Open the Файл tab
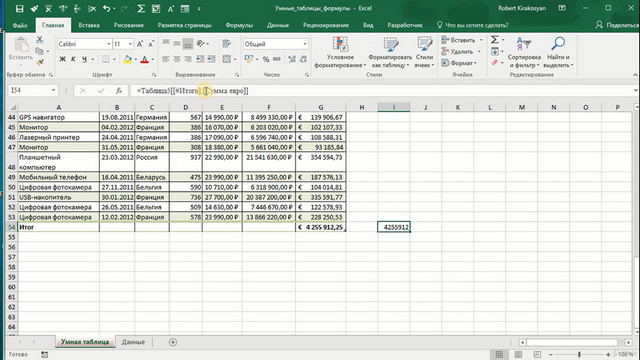This screenshot has height=360, width=640. pos(20,25)
